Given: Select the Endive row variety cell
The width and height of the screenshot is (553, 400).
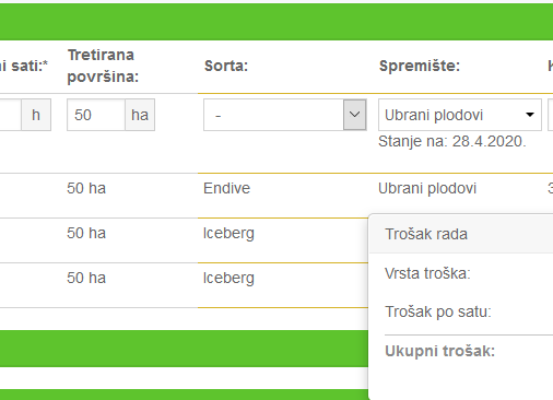Looking at the screenshot, I should tap(227, 188).
